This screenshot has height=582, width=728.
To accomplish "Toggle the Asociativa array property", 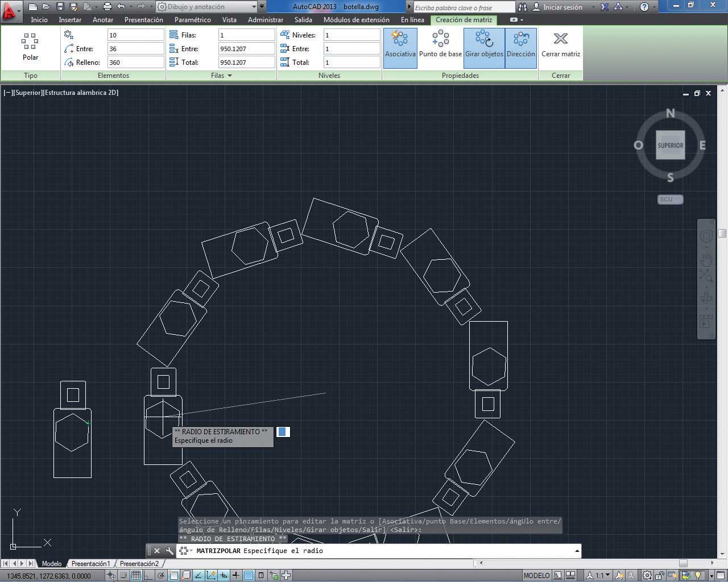I will [x=400, y=45].
